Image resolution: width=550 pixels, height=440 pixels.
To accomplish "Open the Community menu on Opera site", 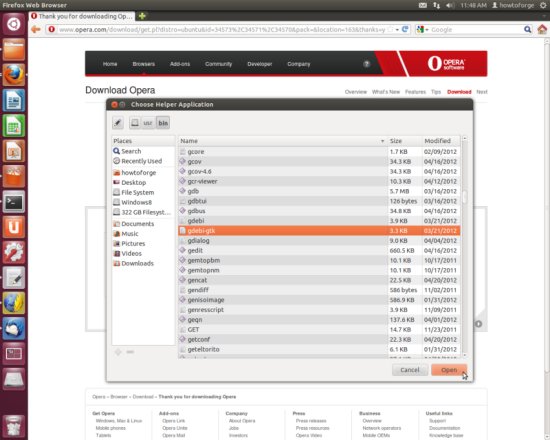I will pos(219,64).
